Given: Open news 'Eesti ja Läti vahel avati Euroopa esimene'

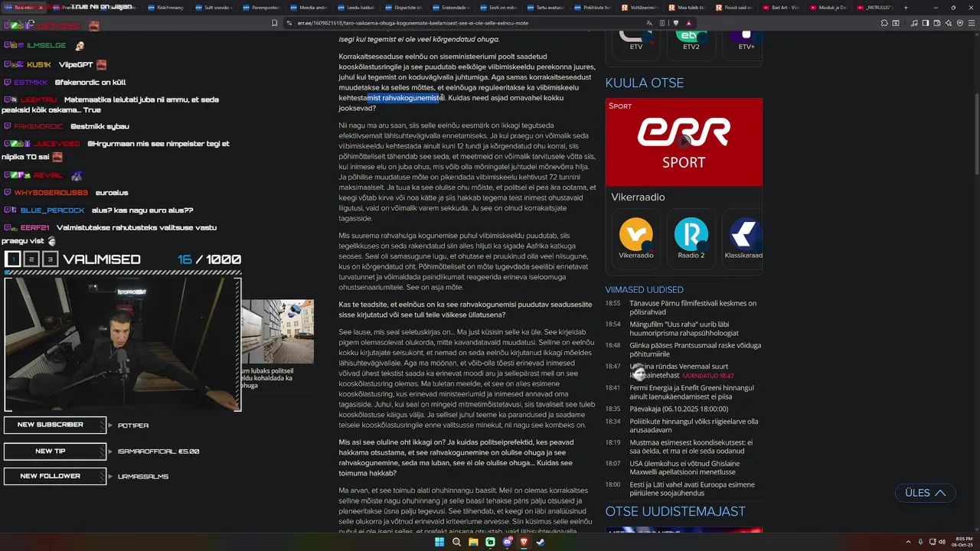Looking at the screenshot, I should (692, 489).
